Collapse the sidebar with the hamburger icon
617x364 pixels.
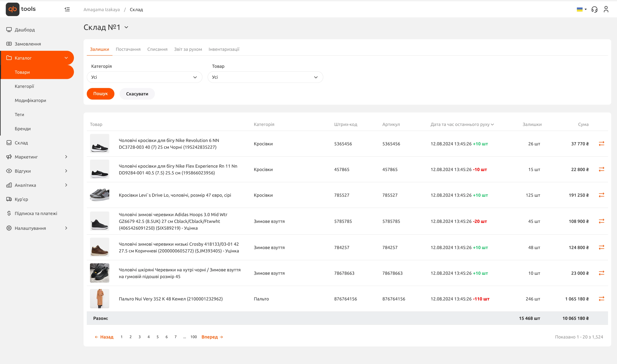pyautogui.click(x=67, y=9)
